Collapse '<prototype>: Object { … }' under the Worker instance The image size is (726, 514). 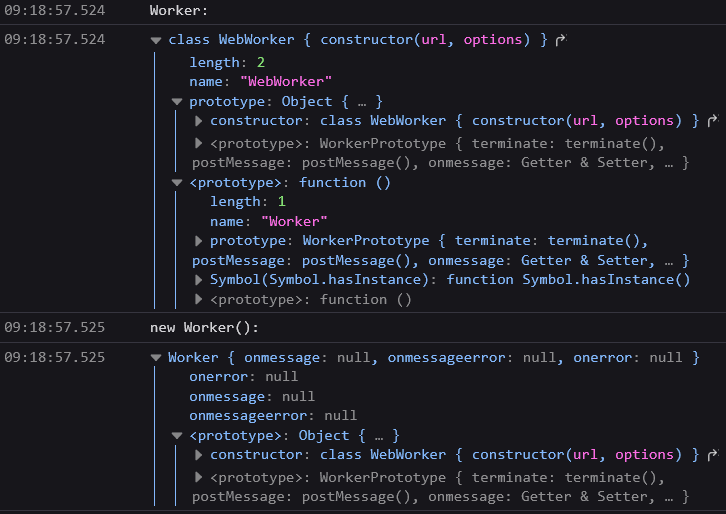tap(177, 436)
